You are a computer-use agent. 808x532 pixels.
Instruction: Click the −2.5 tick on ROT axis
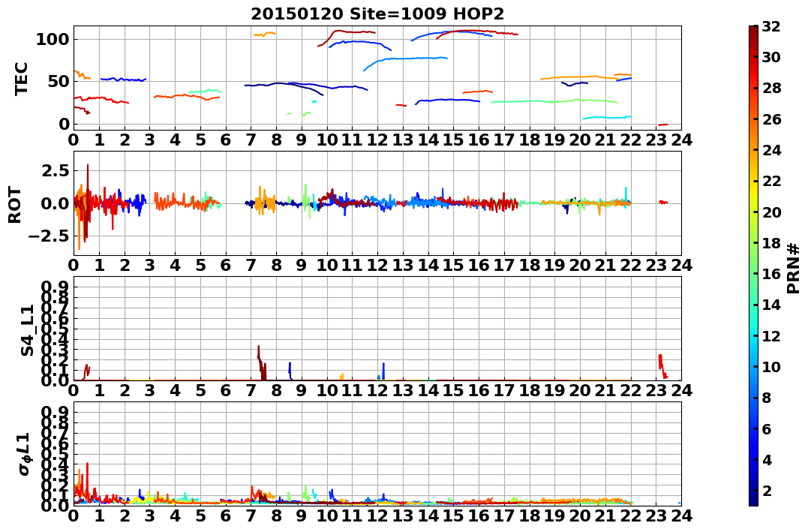pos(48,236)
